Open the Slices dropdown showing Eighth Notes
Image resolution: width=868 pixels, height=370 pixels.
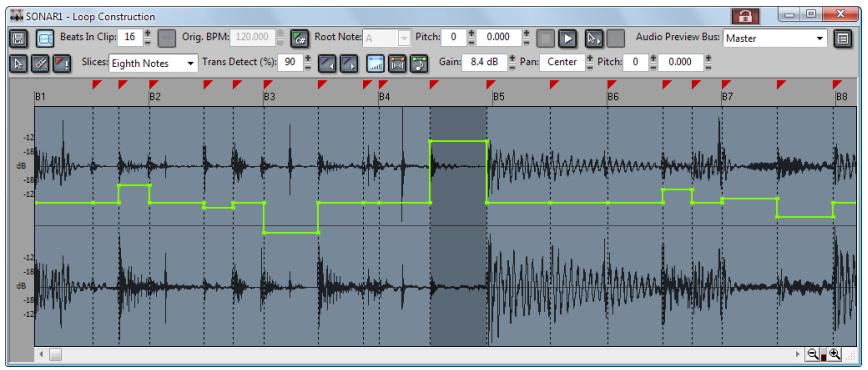click(x=153, y=63)
